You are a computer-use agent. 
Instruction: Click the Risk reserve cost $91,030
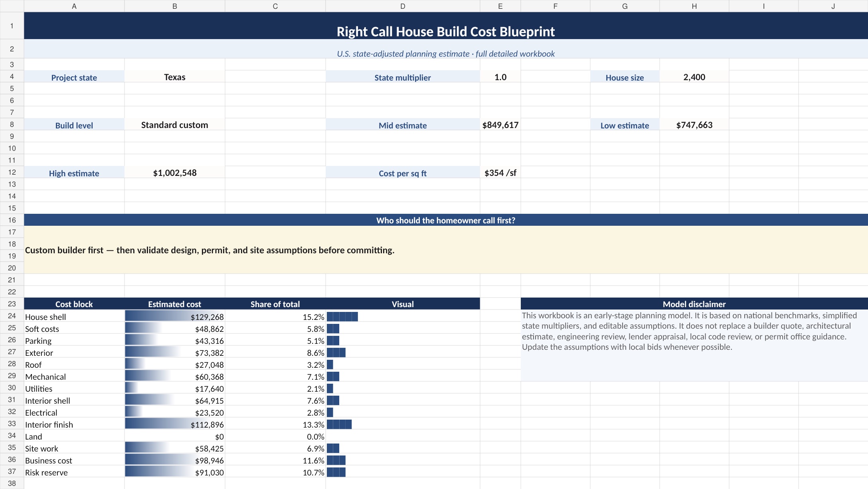coord(174,472)
